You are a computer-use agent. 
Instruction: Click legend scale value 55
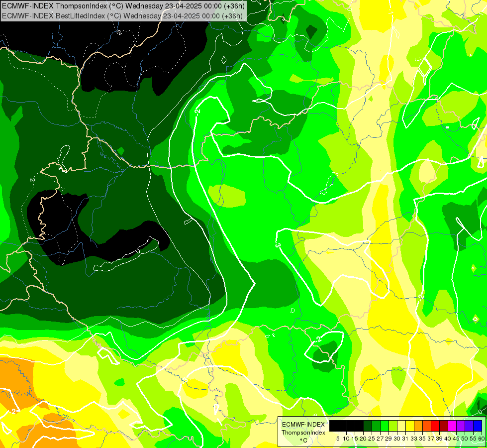pyautogui.click(x=474, y=439)
